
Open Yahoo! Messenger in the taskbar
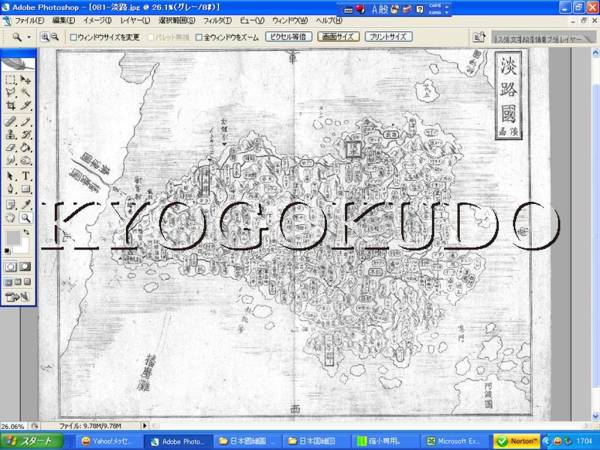107,442
